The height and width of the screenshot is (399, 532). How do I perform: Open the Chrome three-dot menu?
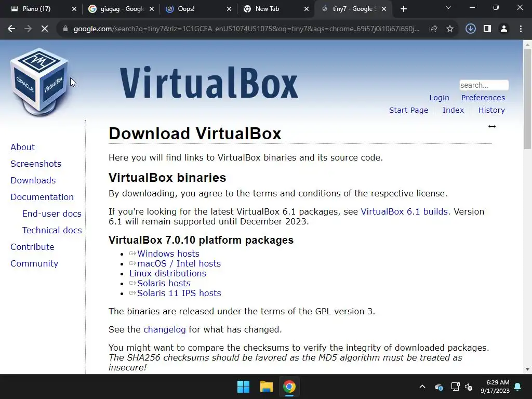click(521, 29)
